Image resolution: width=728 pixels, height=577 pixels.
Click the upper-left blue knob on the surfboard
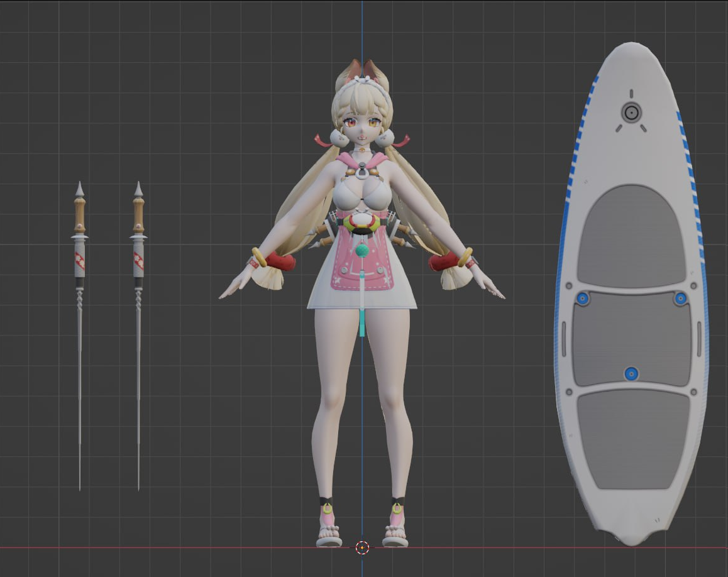tap(583, 299)
